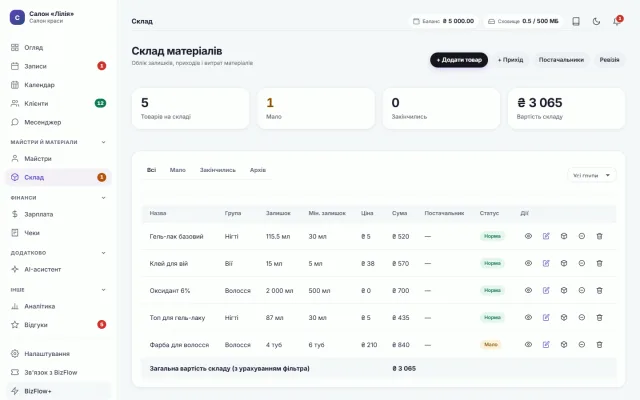Image resolution: width=640 pixels, height=400 pixels.
Task: Open Клієнти list
Action: coord(58,103)
